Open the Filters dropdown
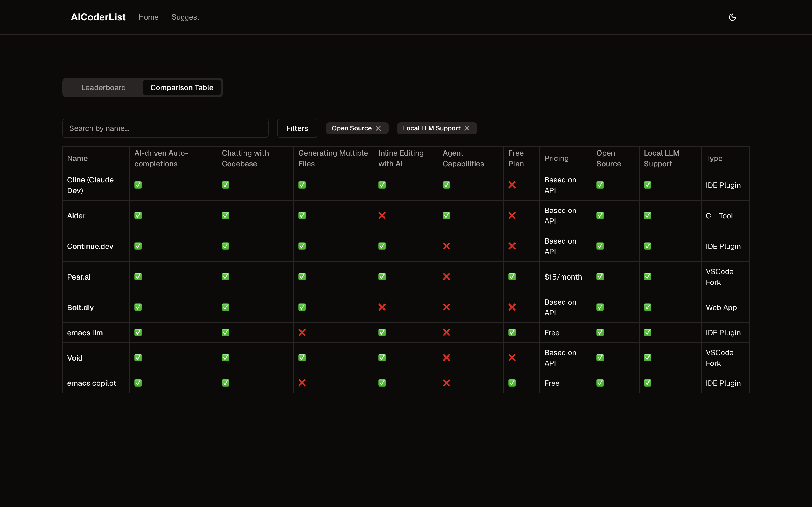Image resolution: width=812 pixels, height=507 pixels. tap(297, 128)
